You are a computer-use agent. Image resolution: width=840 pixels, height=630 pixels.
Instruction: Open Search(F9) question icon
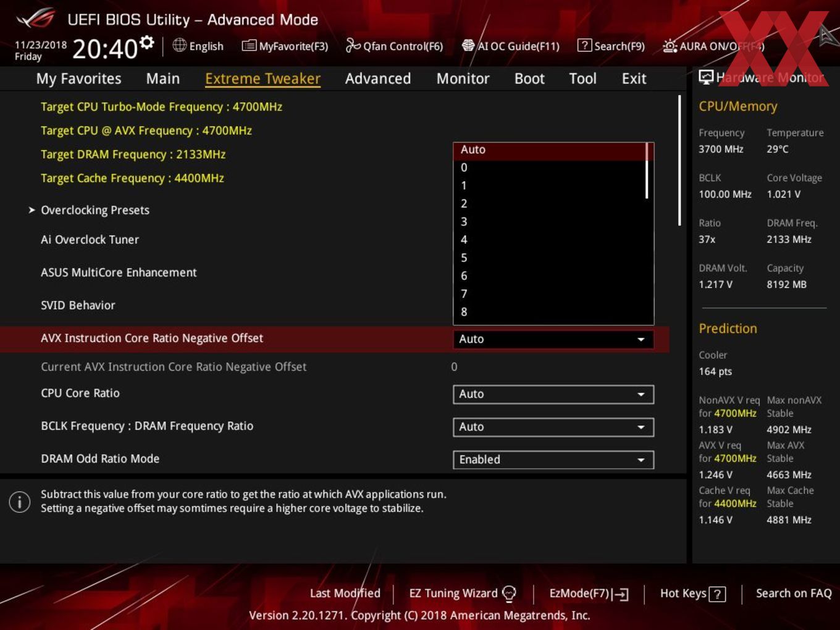(584, 45)
